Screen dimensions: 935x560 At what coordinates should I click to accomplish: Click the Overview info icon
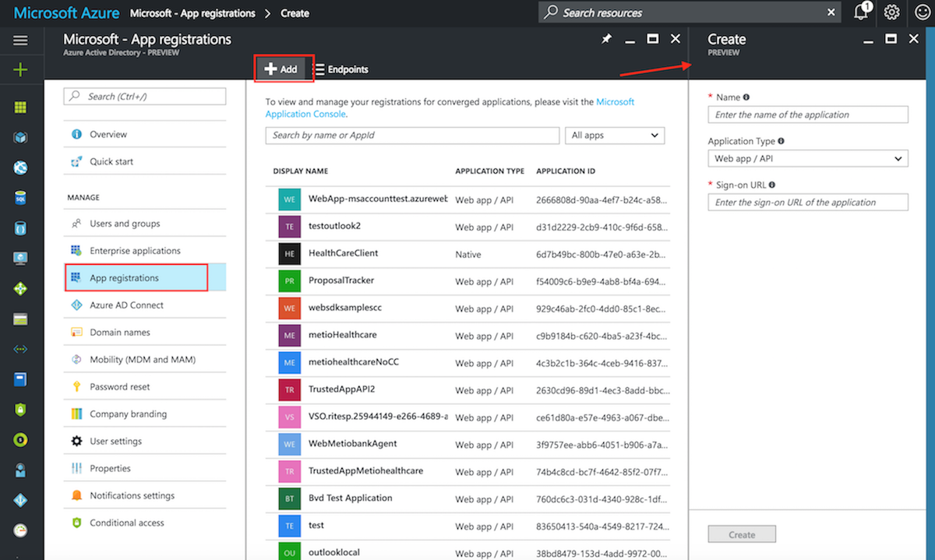click(x=76, y=134)
